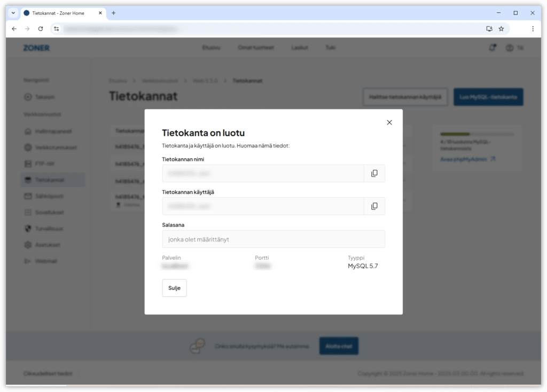
Task: Open a new browser tab
Action: [113, 13]
